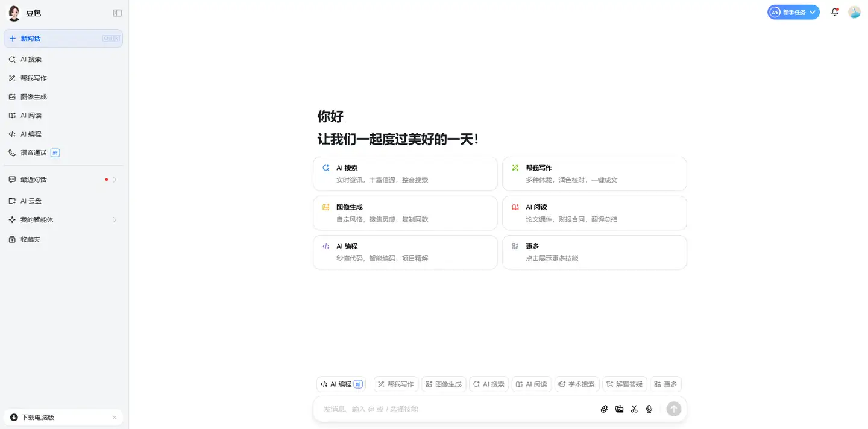Open 收藏夹 favorites
The width and height of the screenshot is (868, 429).
click(63, 239)
